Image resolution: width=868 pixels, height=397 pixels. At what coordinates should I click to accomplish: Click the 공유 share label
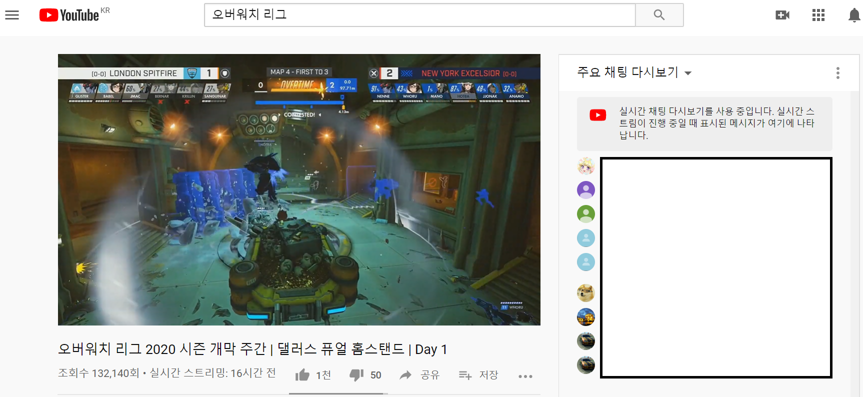tap(430, 375)
